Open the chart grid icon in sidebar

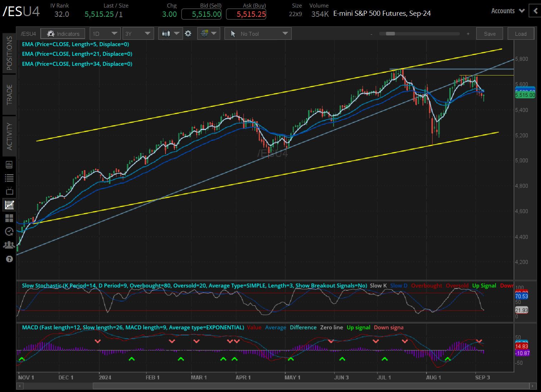coord(9,218)
